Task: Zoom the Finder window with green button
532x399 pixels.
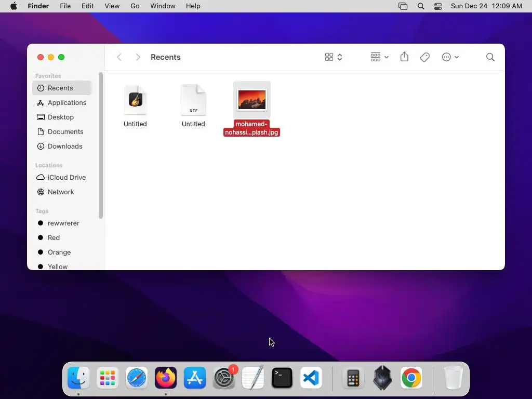Action: [x=61, y=57]
